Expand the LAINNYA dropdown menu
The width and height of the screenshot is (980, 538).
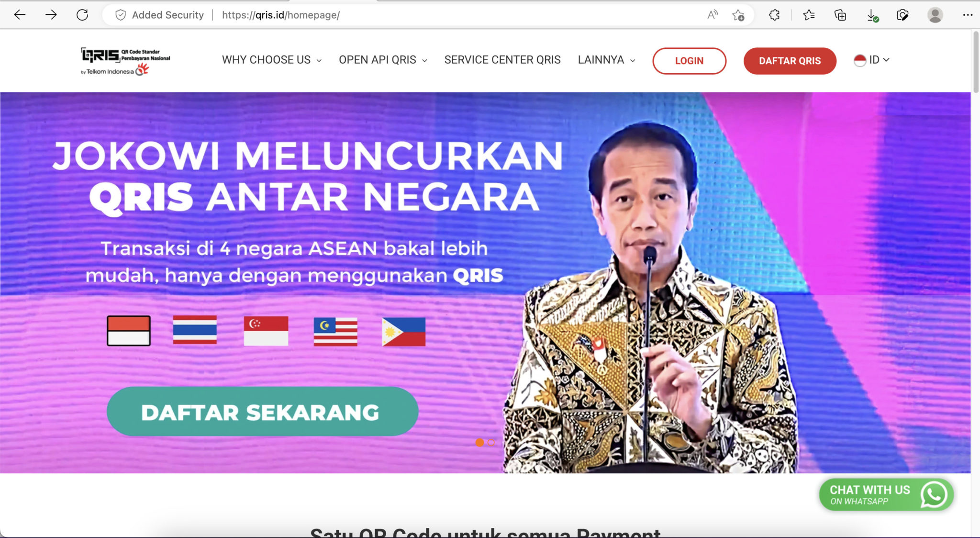606,60
